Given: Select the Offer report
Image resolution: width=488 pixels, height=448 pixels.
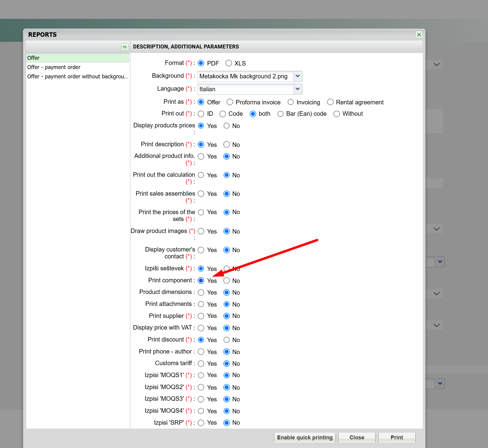Looking at the screenshot, I should click(x=78, y=58).
